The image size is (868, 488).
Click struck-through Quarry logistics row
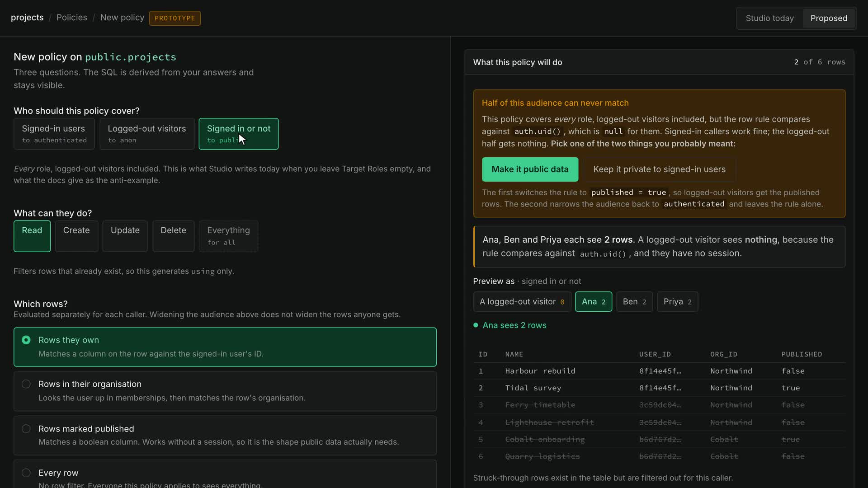pos(659,457)
